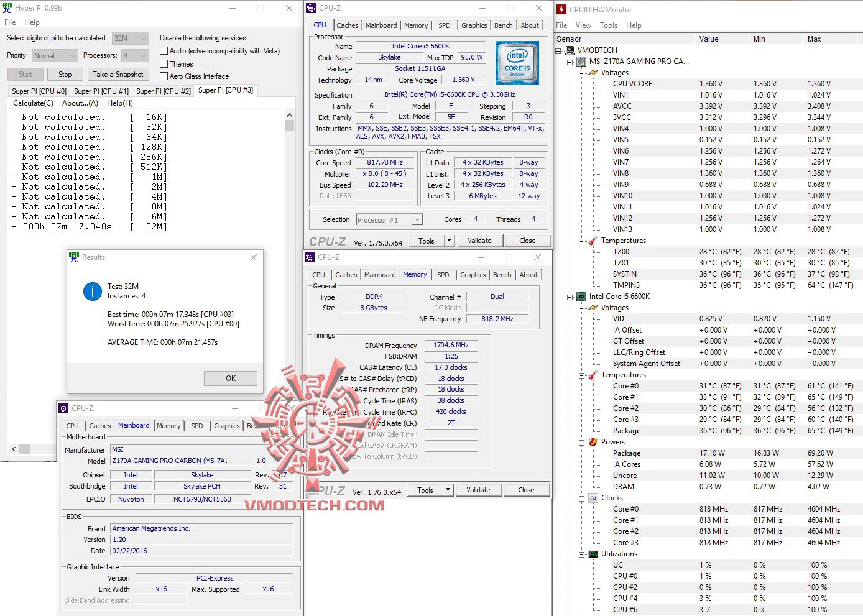This screenshot has width=863, height=616.
Task: Click Temperatures thermometer icon under MSI Z170A
Action: (x=593, y=241)
